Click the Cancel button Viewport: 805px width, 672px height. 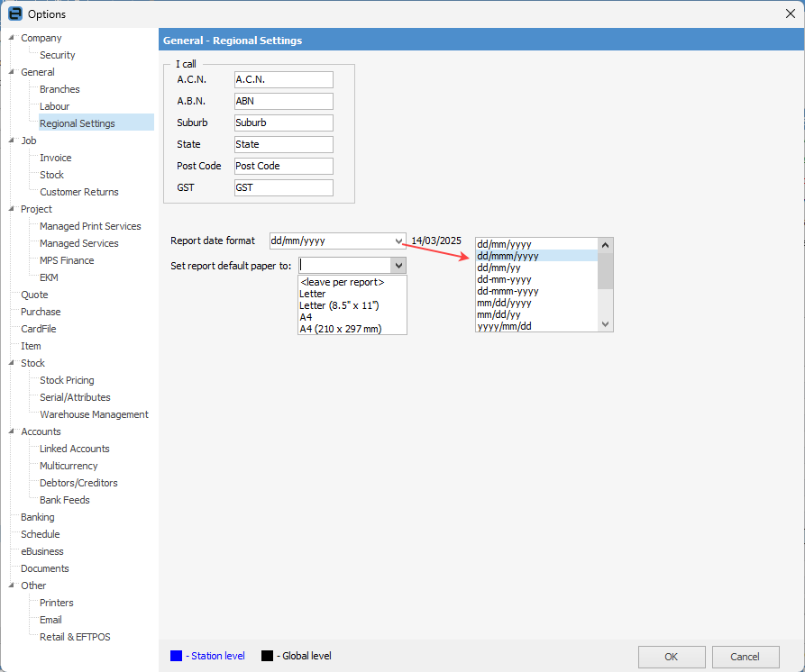click(746, 657)
